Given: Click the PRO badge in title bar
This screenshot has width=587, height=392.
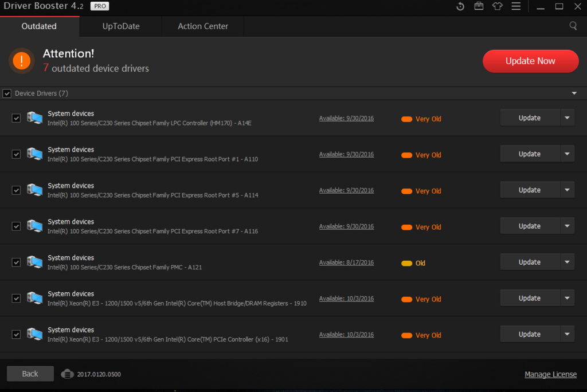Looking at the screenshot, I should [x=100, y=6].
